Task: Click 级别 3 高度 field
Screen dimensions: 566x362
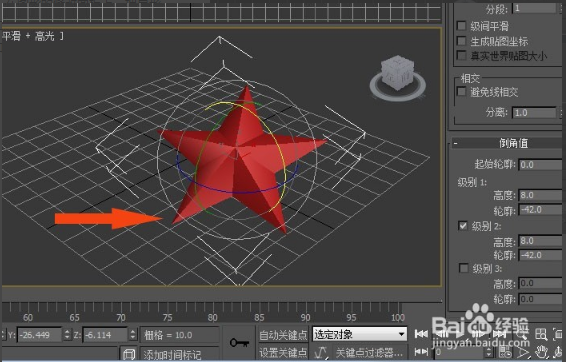Action: coord(541,283)
